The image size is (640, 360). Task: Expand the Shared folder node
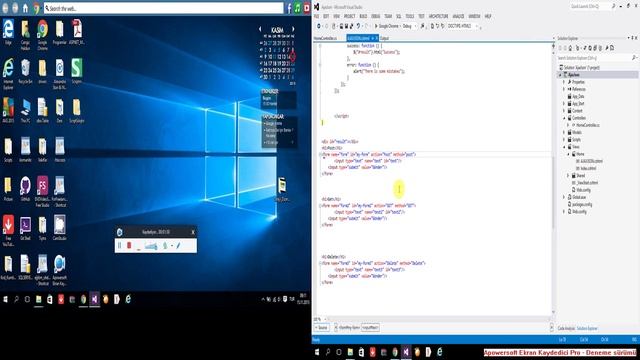[568, 176]
